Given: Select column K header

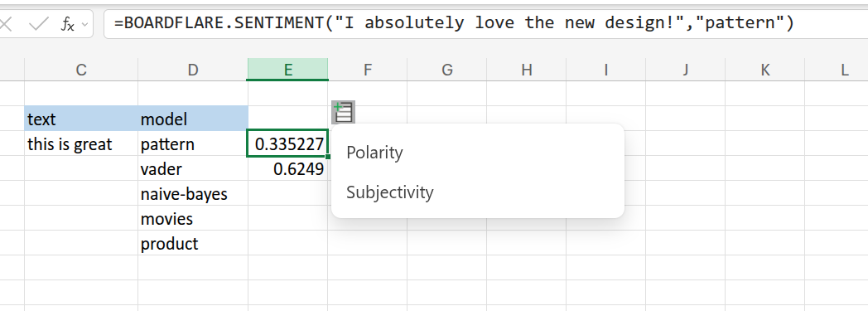Looking at the screenshot, I should [765, 70].
